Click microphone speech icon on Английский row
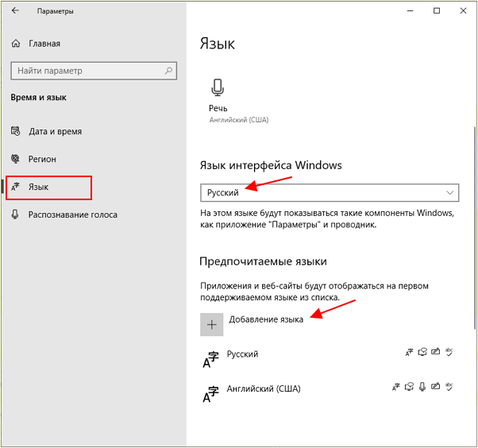 [x=422, y=387]
